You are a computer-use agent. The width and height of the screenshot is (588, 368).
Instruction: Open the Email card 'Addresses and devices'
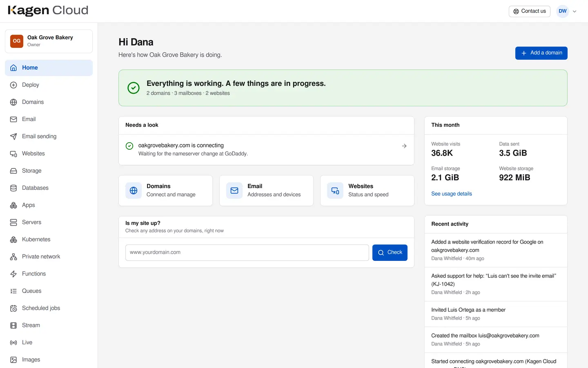pos(266,191)
